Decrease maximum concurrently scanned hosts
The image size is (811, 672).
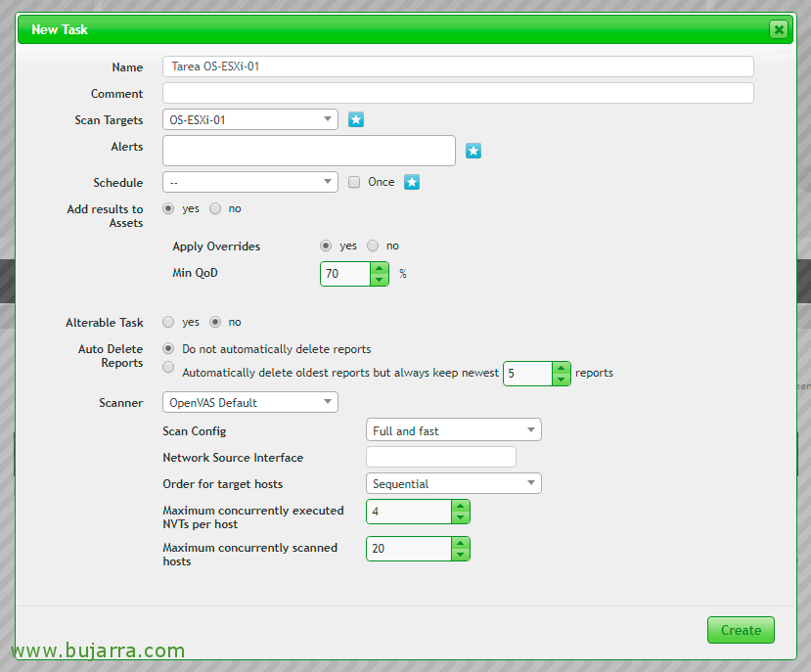pos(461,555)
